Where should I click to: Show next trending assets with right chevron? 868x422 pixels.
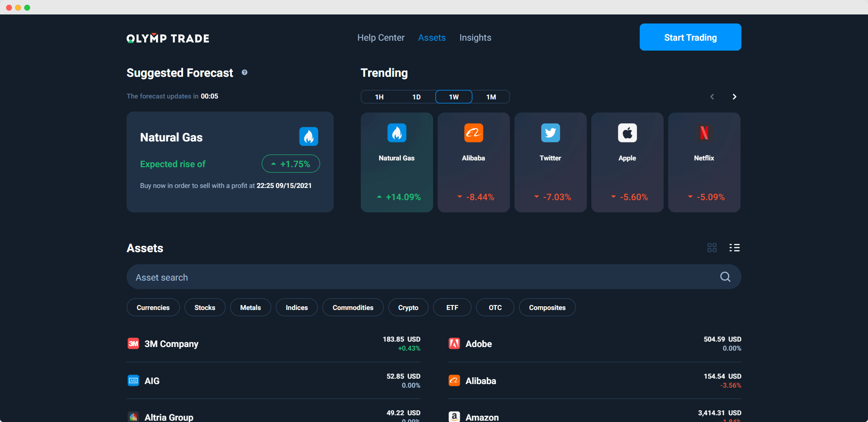point(735,97)
